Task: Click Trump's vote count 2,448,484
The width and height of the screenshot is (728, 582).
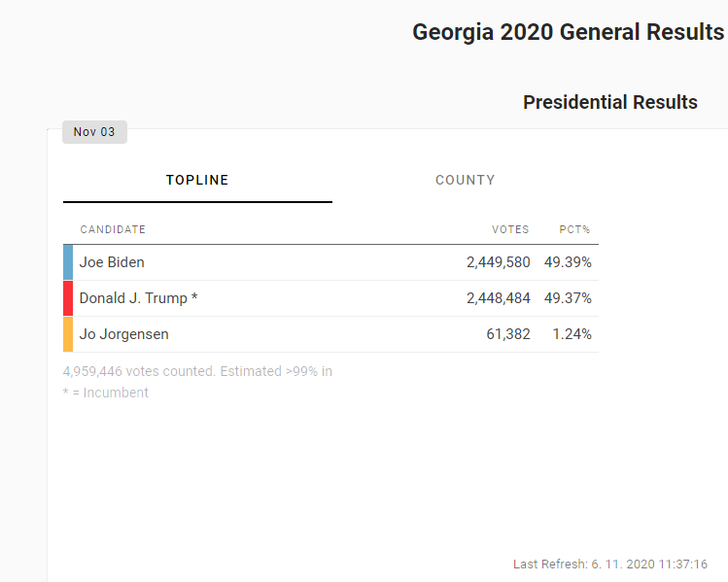Action: [498, 298]
